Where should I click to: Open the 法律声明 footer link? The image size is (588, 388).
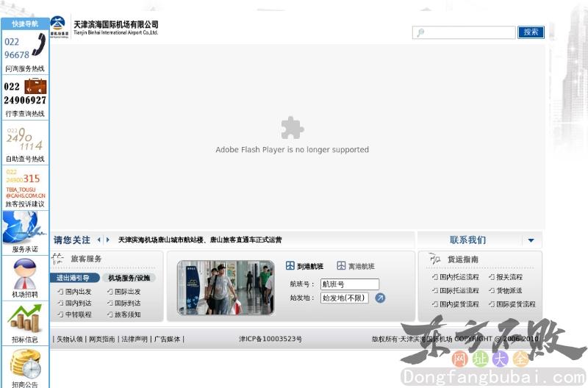135,339
